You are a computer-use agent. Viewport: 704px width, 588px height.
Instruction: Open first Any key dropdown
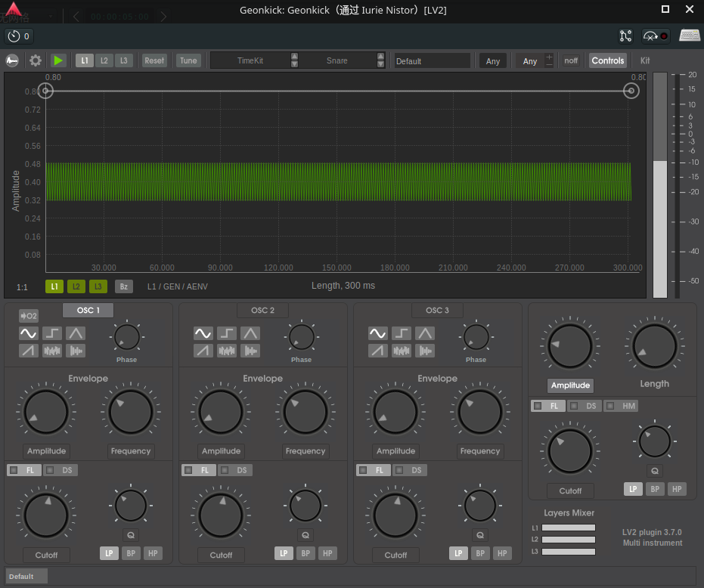pos(492,61)
